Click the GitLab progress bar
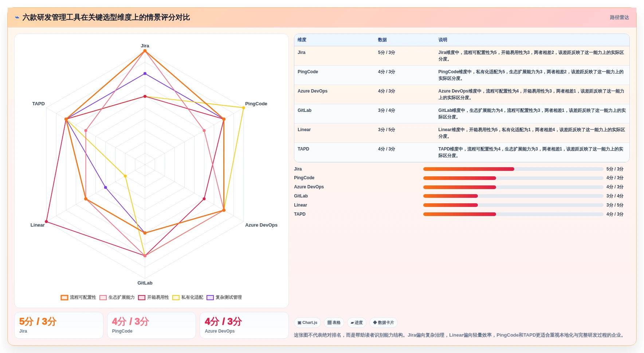The width and height of the screenshot is (644, 353). (513, 196)
